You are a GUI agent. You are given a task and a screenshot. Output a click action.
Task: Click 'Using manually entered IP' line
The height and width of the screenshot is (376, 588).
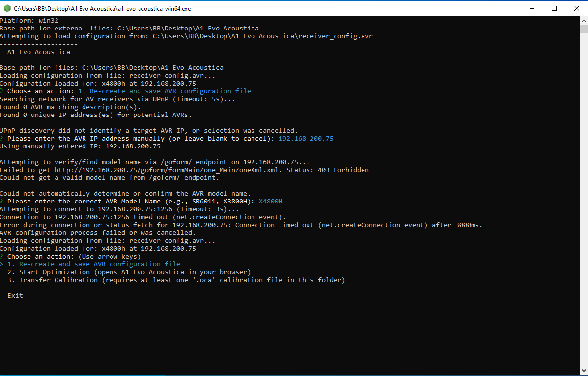coord(80,146)
